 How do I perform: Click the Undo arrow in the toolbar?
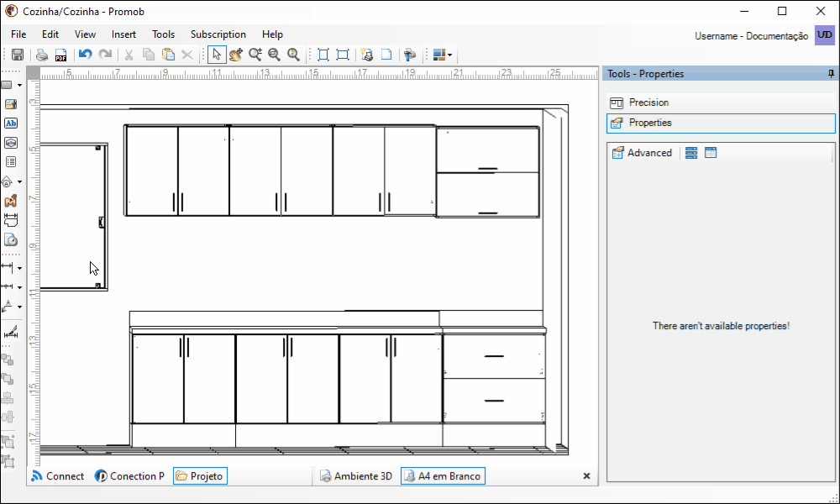[85, 55]
